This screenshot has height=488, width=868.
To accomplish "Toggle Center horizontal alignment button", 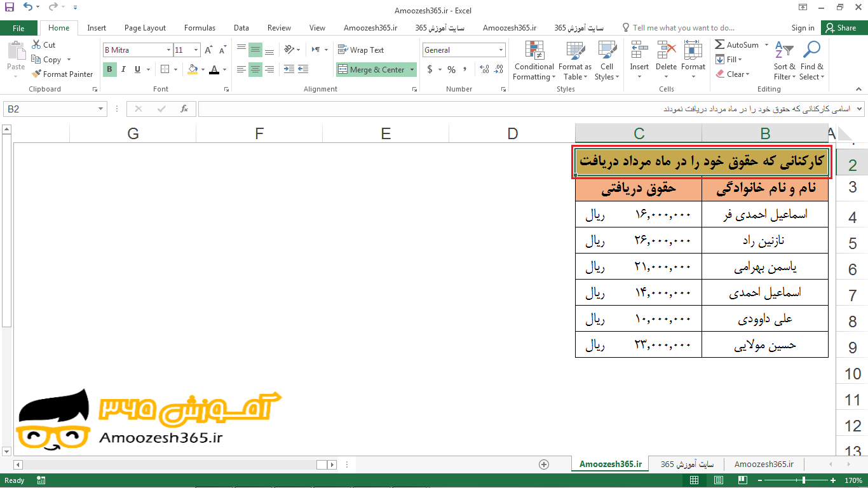I will 255,70.
